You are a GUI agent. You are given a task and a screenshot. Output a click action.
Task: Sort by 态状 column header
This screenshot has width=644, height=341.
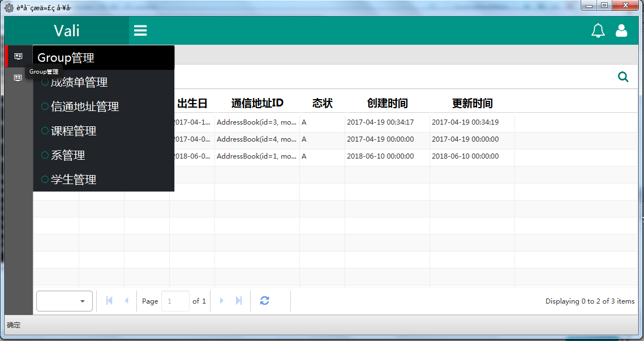(323, 103)
